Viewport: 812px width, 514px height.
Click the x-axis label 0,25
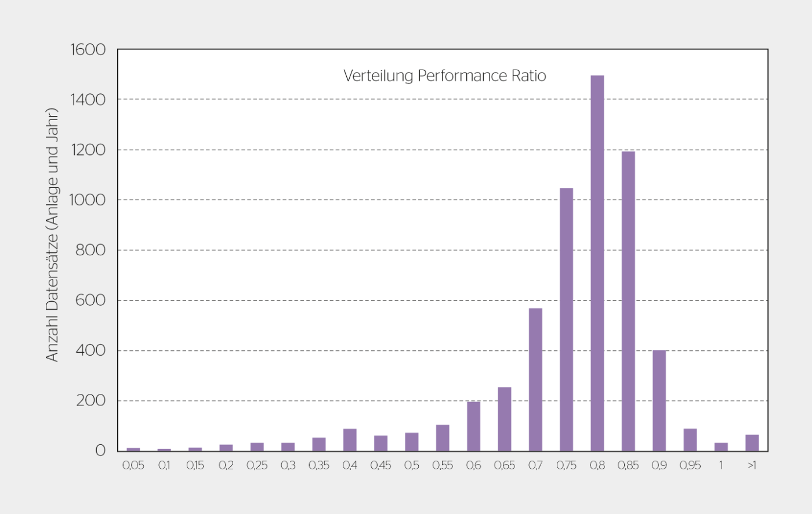pyautogui.click(x=257, y=465)
